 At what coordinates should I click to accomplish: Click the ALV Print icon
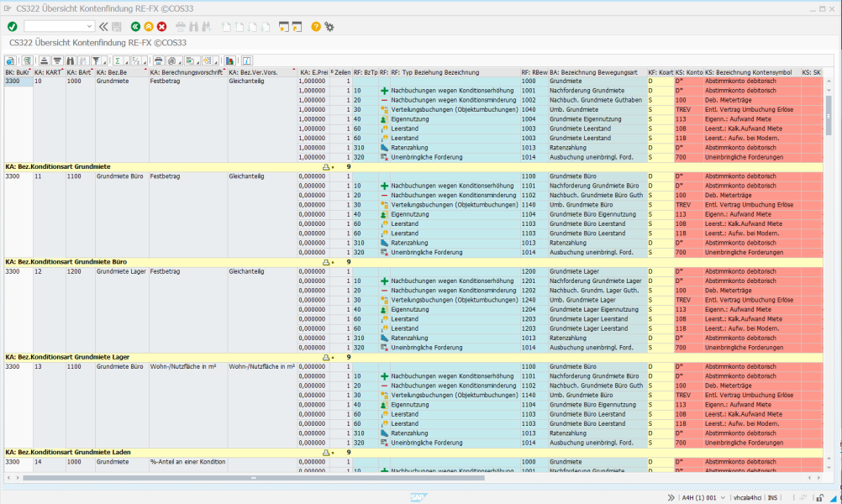coord(159,60)
